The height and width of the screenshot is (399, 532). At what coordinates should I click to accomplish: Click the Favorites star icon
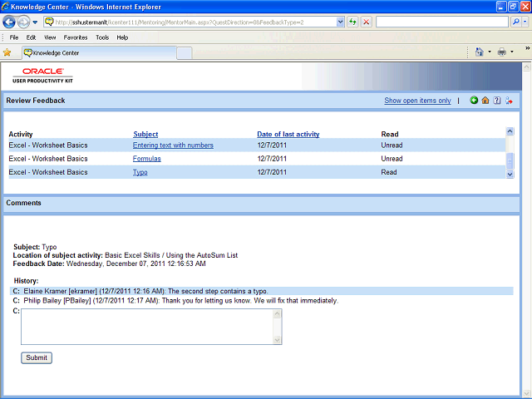(7, 52)
